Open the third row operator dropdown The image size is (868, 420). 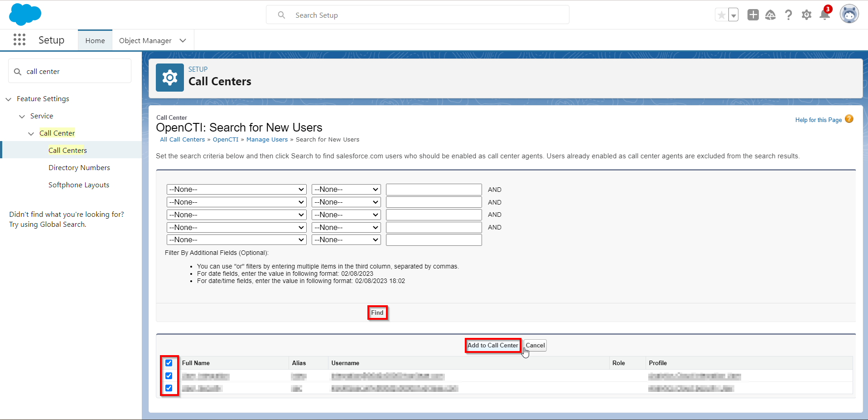(x=346, y=215)
